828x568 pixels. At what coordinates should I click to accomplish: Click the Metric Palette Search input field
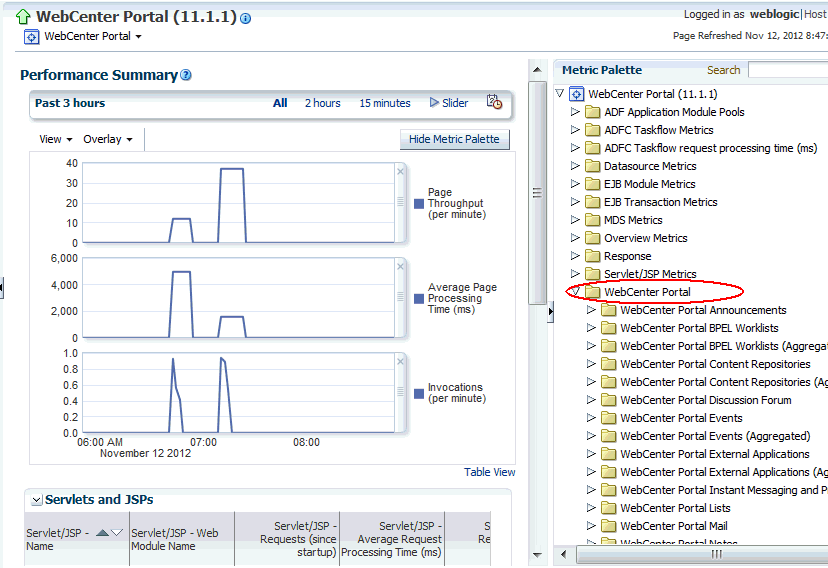788,70
